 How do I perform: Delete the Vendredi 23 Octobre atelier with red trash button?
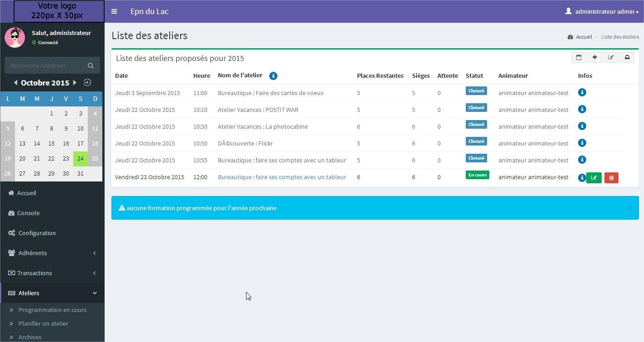tap(611, 178)
